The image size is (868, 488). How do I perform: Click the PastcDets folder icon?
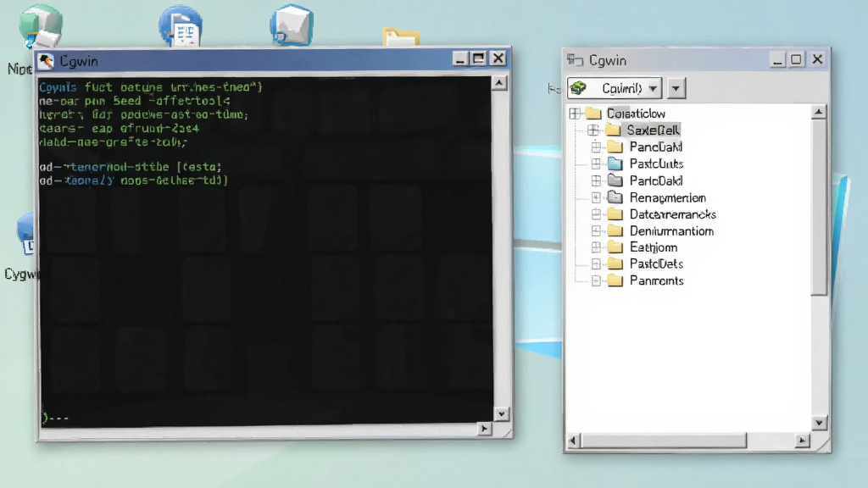click(x=615, y=264)
